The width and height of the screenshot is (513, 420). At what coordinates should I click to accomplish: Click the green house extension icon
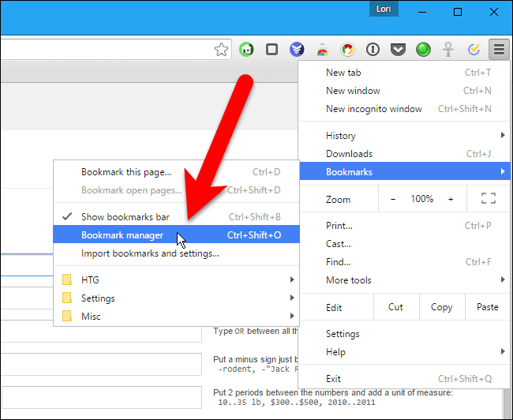click(x=246, y=50)
